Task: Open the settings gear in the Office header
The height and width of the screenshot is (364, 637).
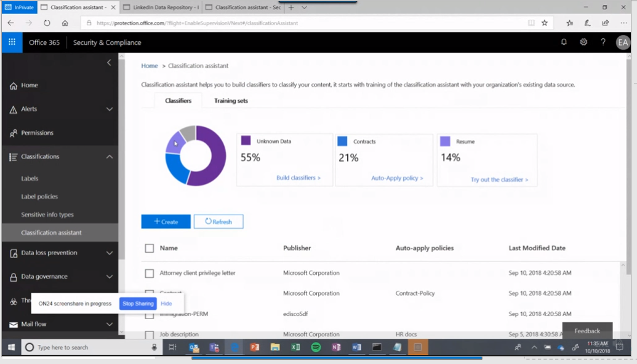Action: (583, 42)
